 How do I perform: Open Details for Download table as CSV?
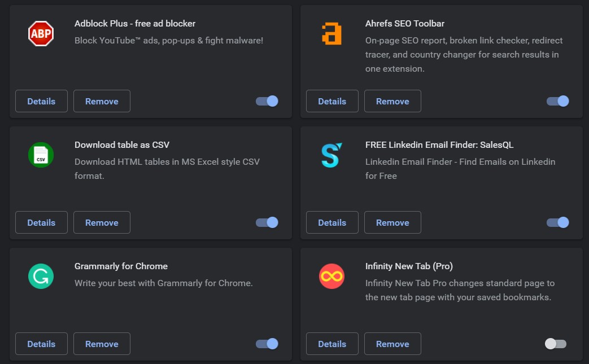(41, 222)
